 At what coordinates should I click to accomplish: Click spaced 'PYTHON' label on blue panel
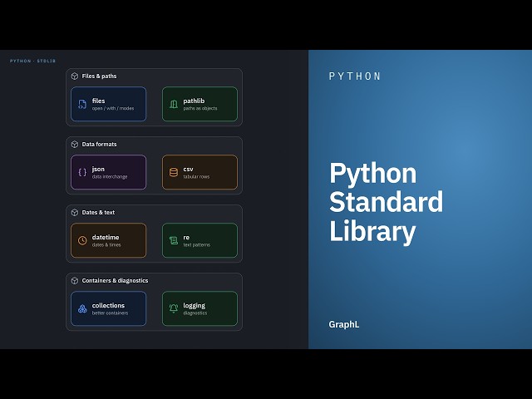[355, 76]
